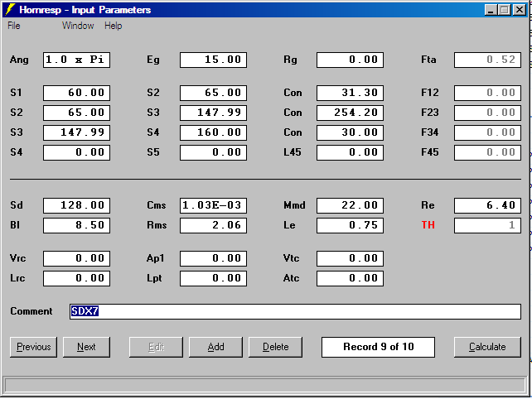Image resolution: width=532 pixels, height=399 pixels.
Task: Click the Cms field showing 1.03E-03
Action: pyautogui.click(x=214, y=205)
